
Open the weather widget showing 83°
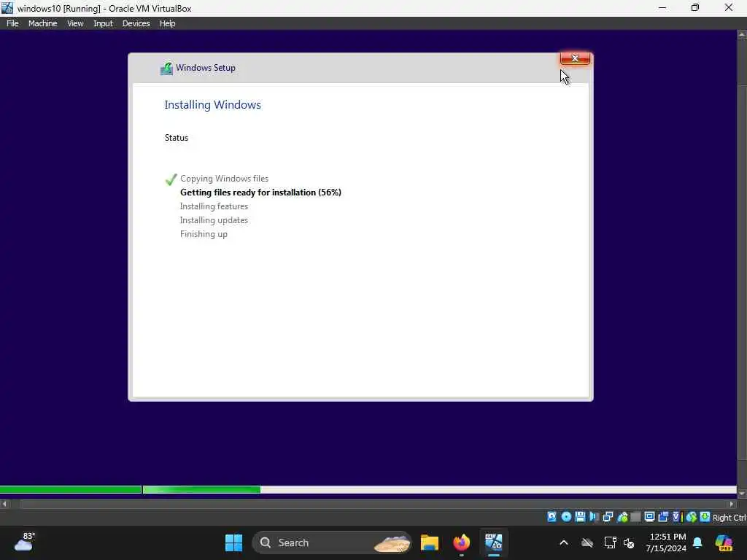pyautogui.click(x=24, y=542)
